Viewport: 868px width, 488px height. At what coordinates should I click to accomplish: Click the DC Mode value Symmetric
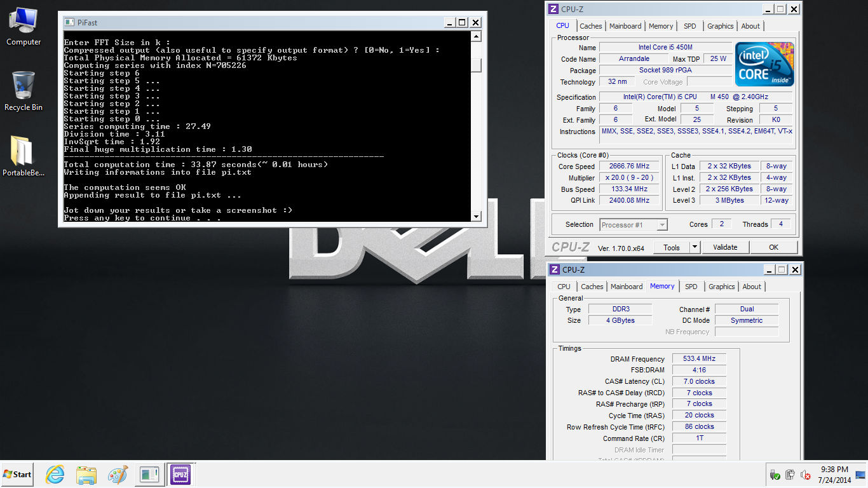pos(747,320)
